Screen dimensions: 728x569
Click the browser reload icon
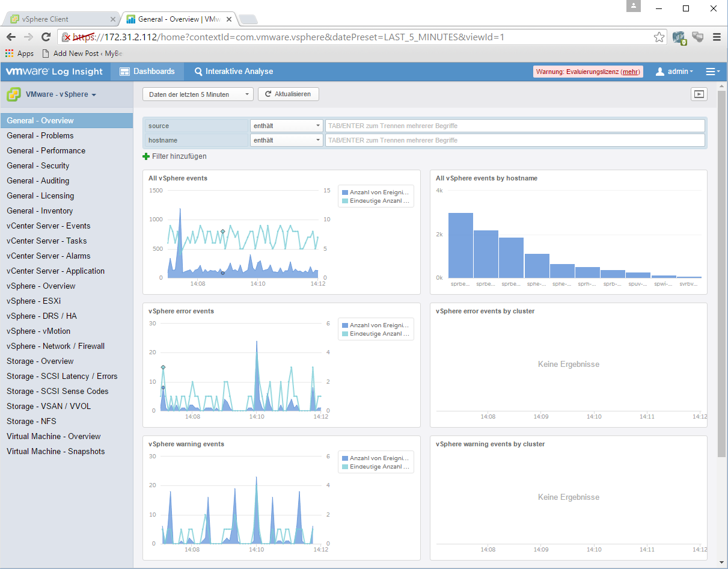(46, 37)
